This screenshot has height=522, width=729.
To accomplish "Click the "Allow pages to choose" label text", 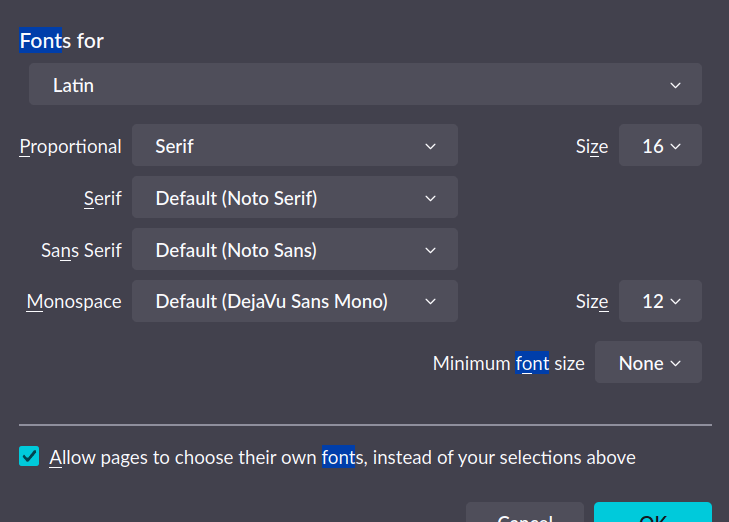I will tap(342, 457).
